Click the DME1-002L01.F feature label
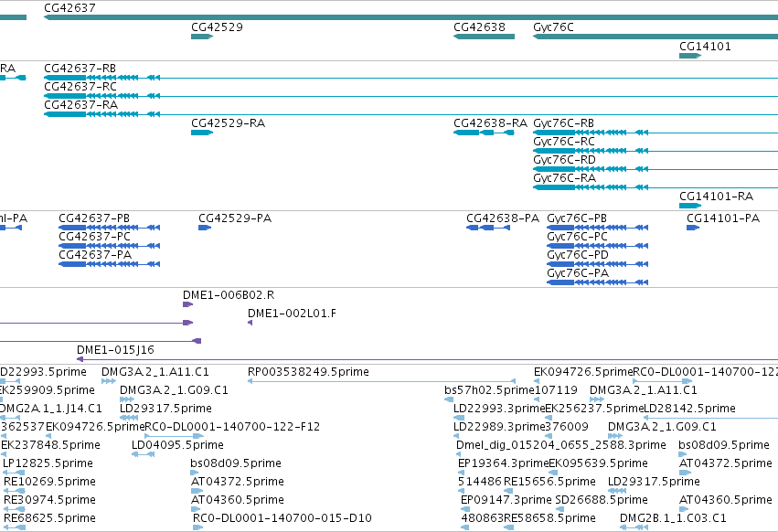 (292, 314)
